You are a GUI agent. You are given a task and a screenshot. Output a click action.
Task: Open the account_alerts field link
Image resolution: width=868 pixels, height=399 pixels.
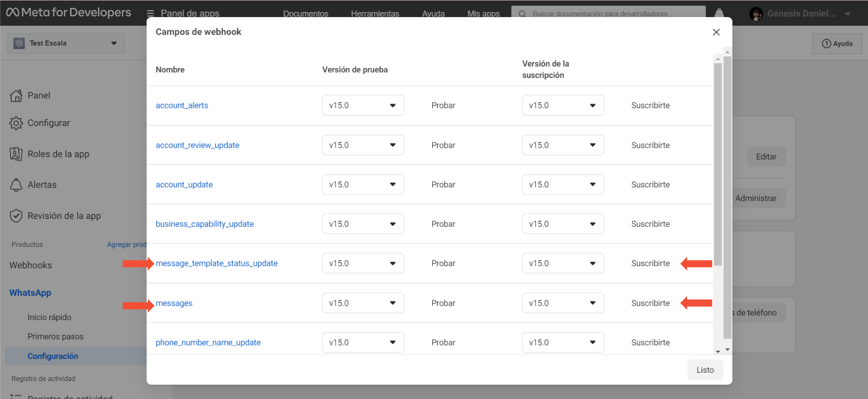(x=182, y=105)
